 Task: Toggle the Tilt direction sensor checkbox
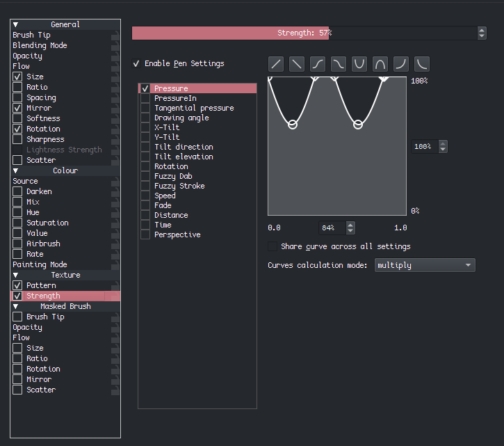pyautogui.click(x=145, y=147)
